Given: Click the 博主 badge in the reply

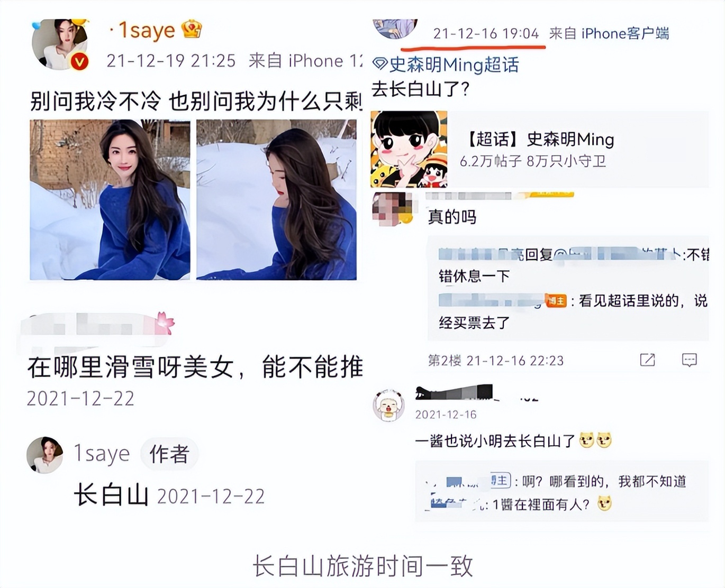Looking at the screenshot, I should 556,301.
